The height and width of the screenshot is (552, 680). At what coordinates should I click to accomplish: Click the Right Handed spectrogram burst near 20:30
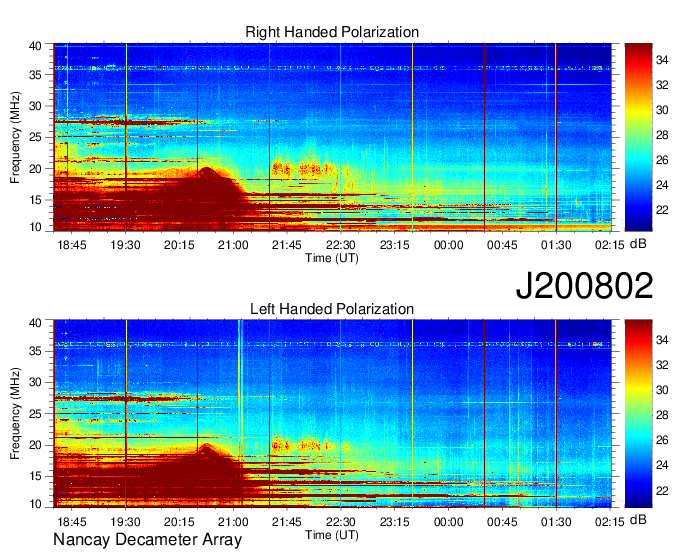click(207, 191)
